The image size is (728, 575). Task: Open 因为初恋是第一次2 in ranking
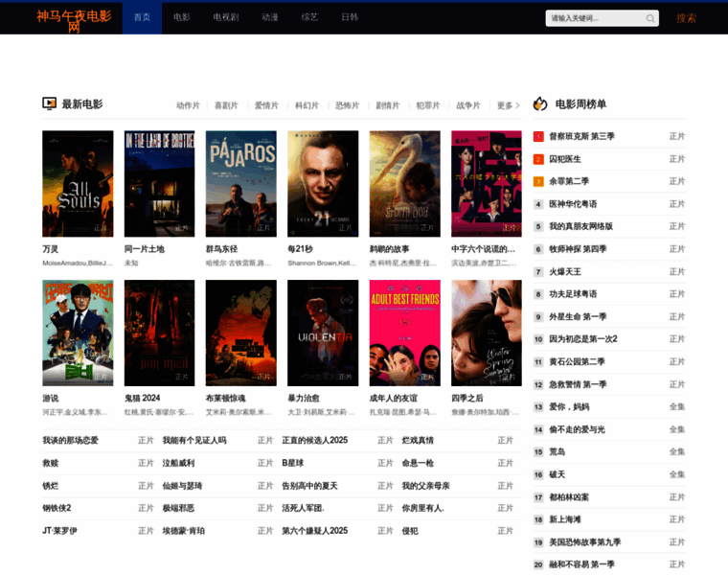[x=583, y=339]
